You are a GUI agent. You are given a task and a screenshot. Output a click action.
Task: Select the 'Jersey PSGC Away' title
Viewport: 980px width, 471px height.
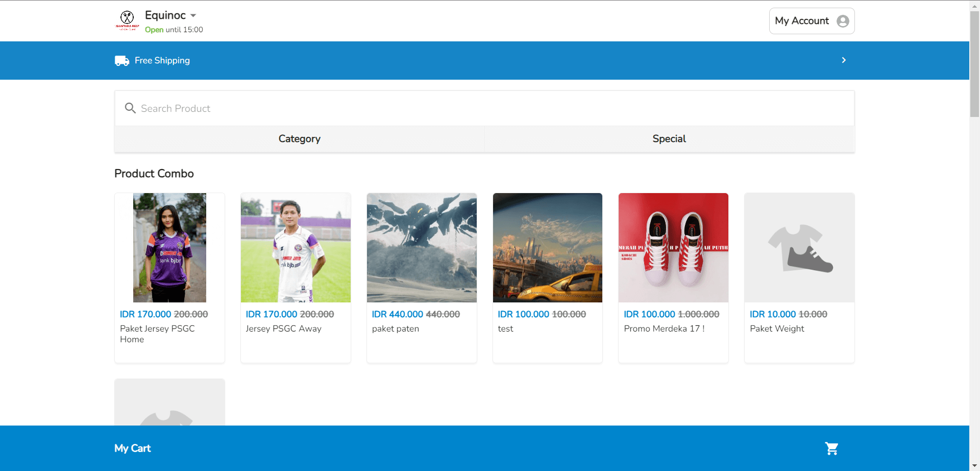(x=284, y=328)
